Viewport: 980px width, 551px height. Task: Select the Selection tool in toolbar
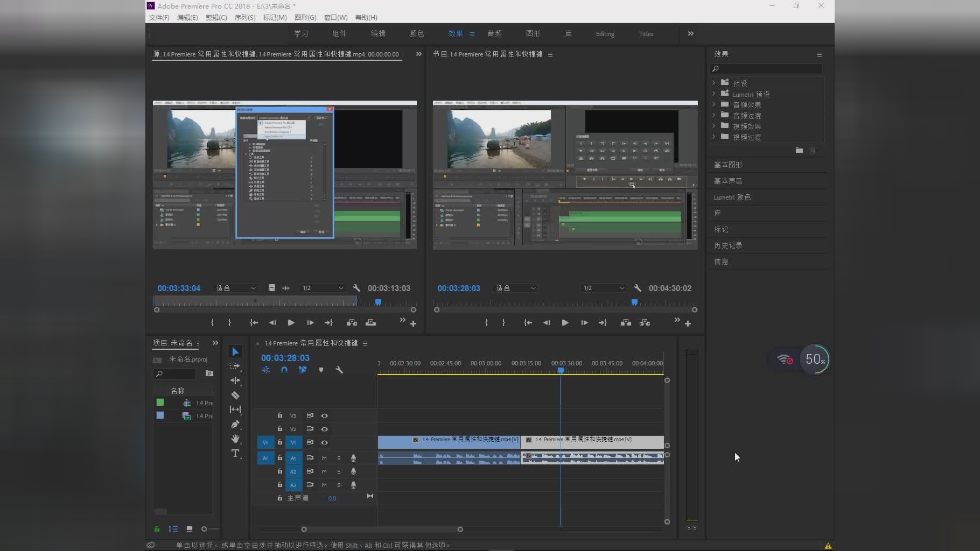235,352
